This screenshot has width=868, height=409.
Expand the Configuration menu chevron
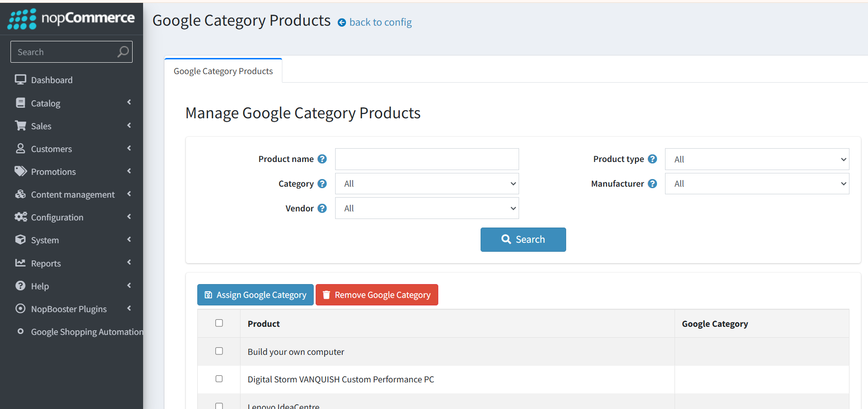coord(129,217)
